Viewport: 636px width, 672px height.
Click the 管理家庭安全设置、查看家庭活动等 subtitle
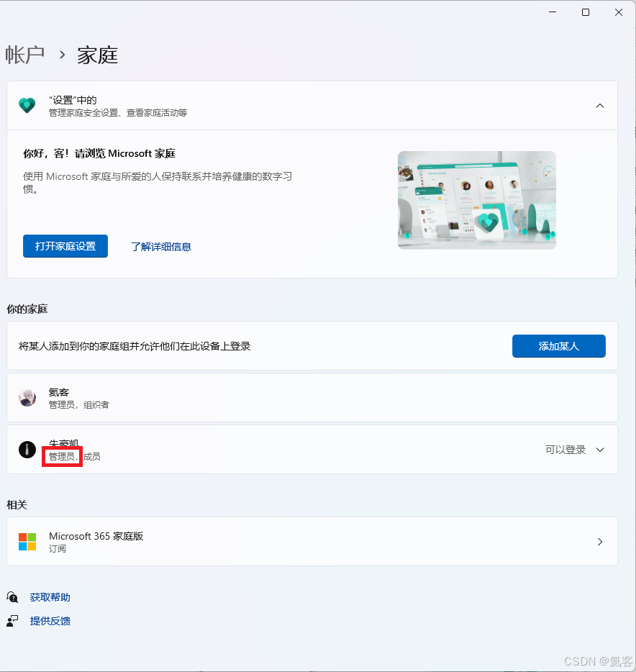tap(118, 113)
